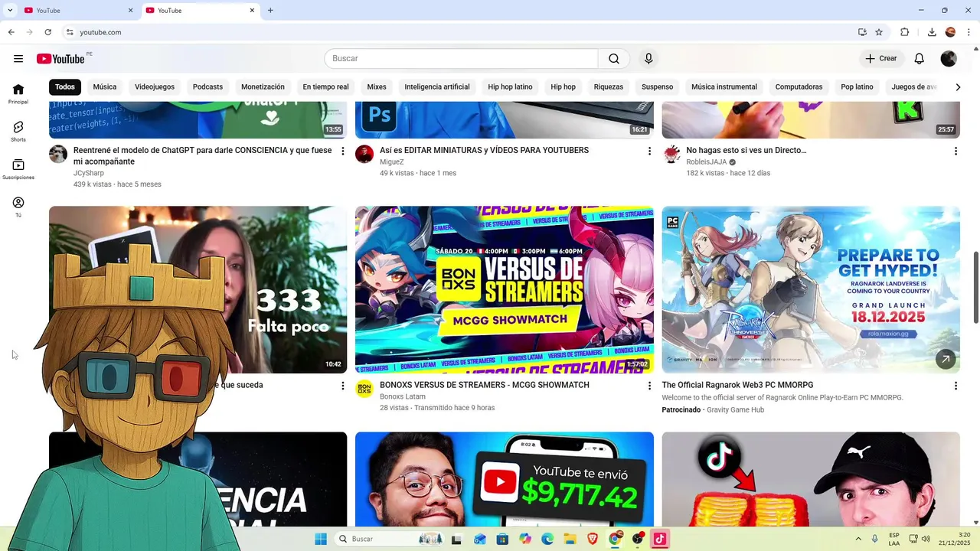The height and width of the screenshot is (551, 980).
Task: Open the Chrome profile avatar
Action: (950, 32)
